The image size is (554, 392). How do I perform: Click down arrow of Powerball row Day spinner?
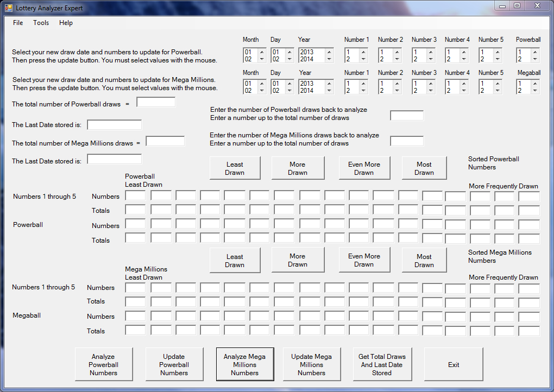(289, 59)
